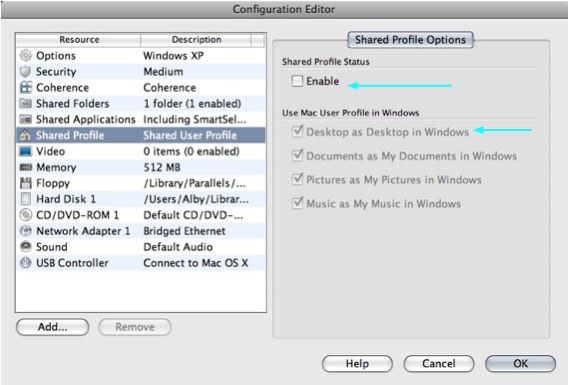Click the Remove button
568x385 pixels.
point(135,327)
